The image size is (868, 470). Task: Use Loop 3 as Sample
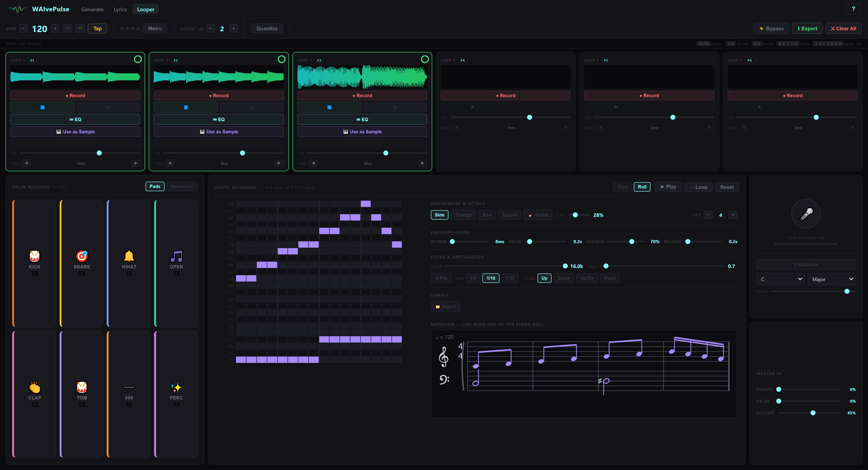click(x=362, y=132)
